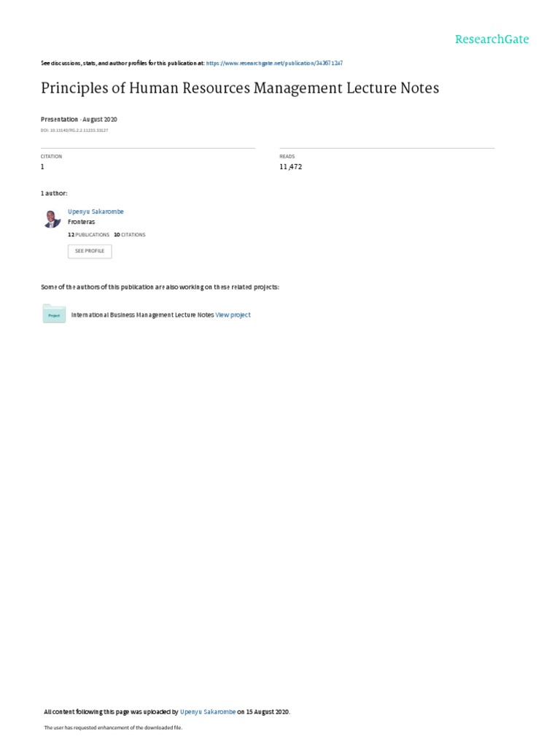Click the Presentation · August 2020 text

(79, 119)
